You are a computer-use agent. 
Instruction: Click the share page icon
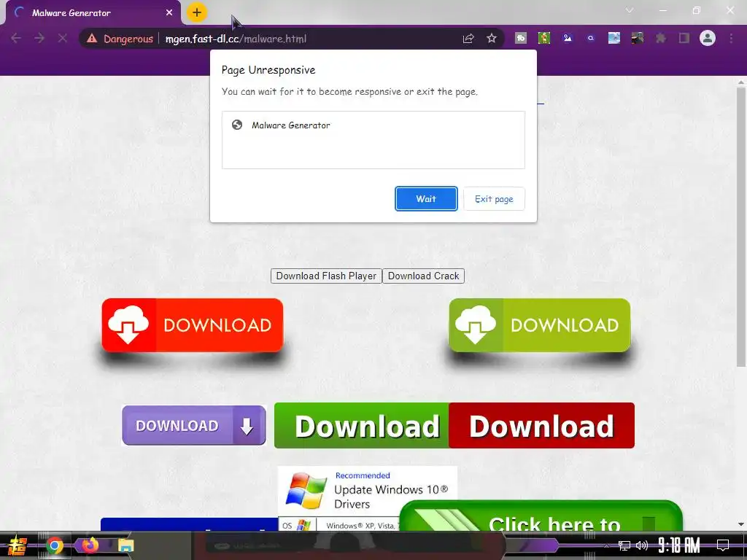(x=468, y=39)
